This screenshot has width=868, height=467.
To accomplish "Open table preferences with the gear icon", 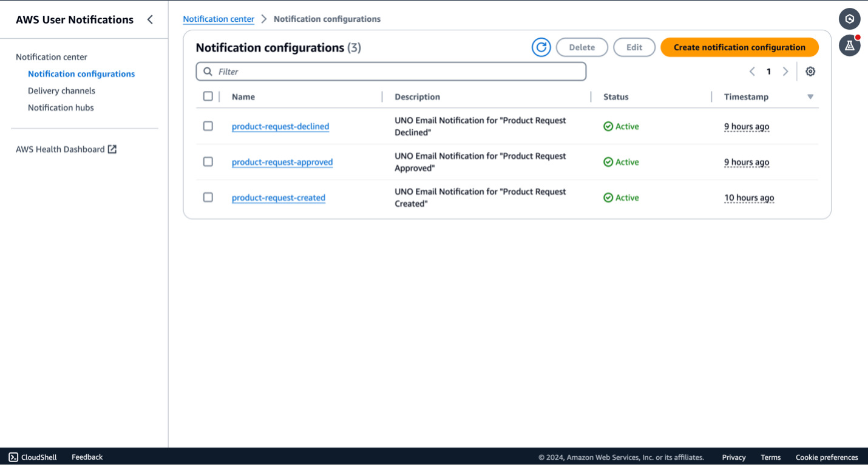I will pyautogui.click(x=810, y=71).
